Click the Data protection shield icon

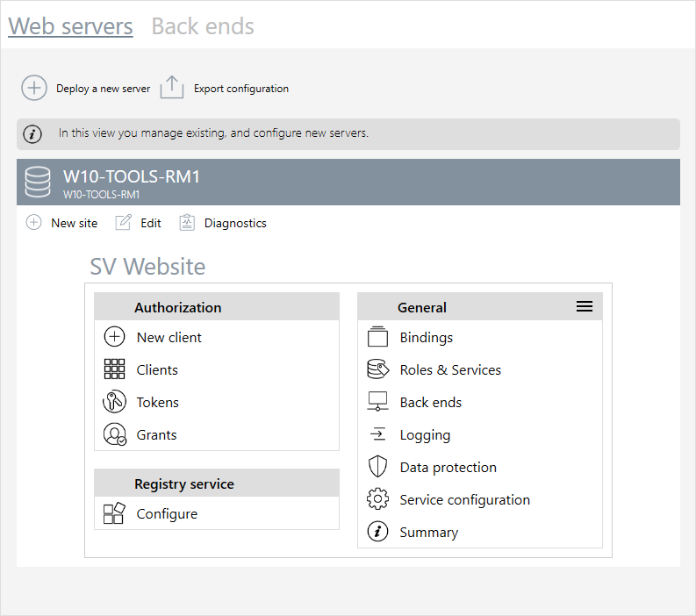pos(377,467)
